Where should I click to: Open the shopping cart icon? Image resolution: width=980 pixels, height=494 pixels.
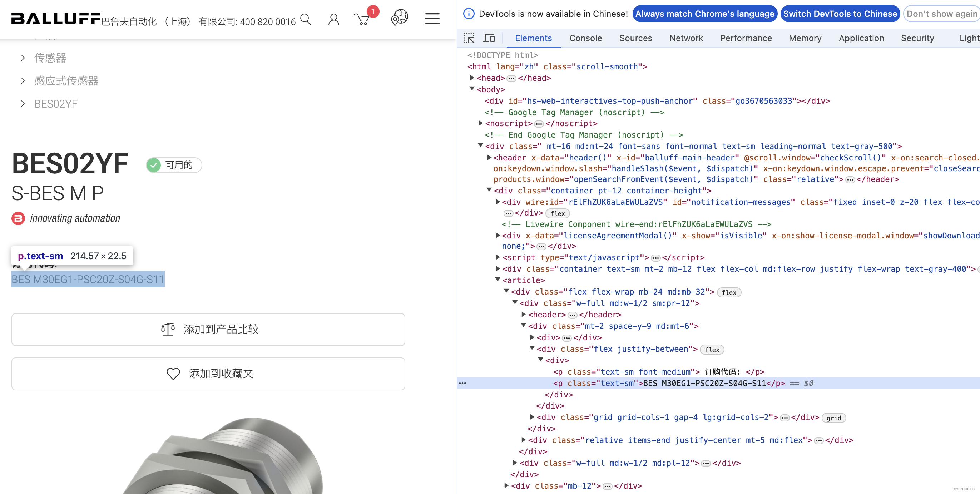click(362, 19)
